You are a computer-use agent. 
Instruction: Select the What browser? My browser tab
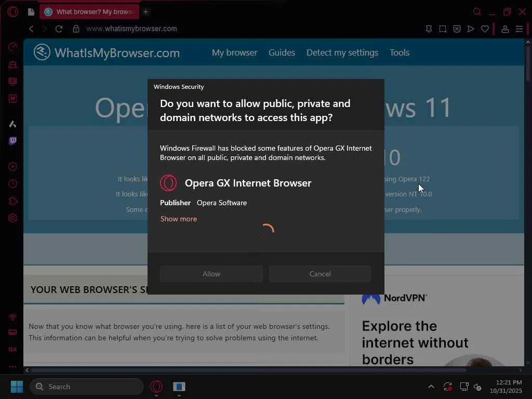click(x=89, y=12)
